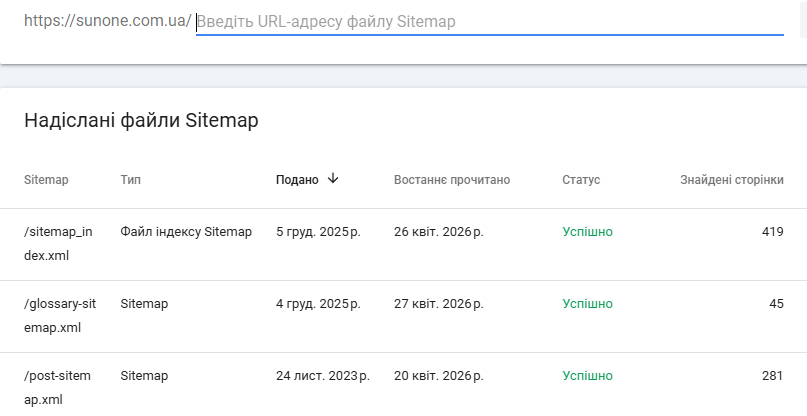Viewport: 807px width, 416px height.
Task: Click the Статус column header
Action: pos(581,180)
